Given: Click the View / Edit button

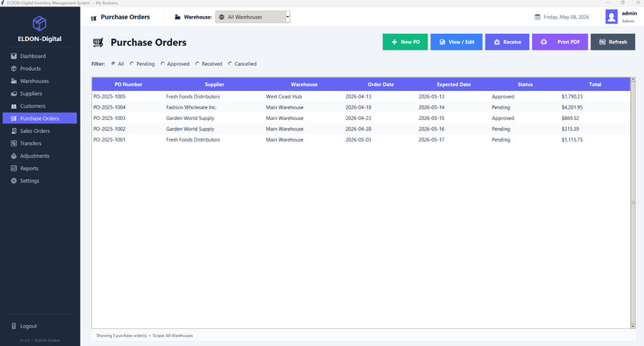Looking at the screenshot, I should [x=456, y=42].
